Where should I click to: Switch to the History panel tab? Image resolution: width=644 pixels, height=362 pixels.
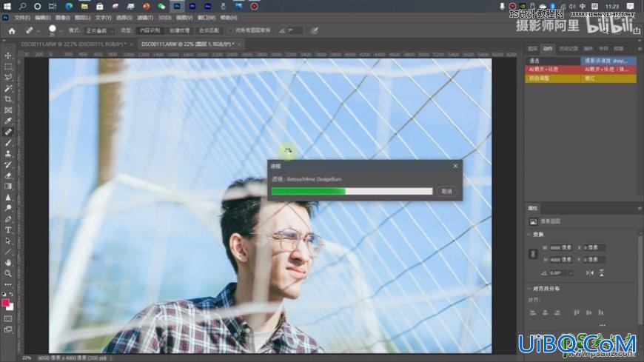click(568, 48)
